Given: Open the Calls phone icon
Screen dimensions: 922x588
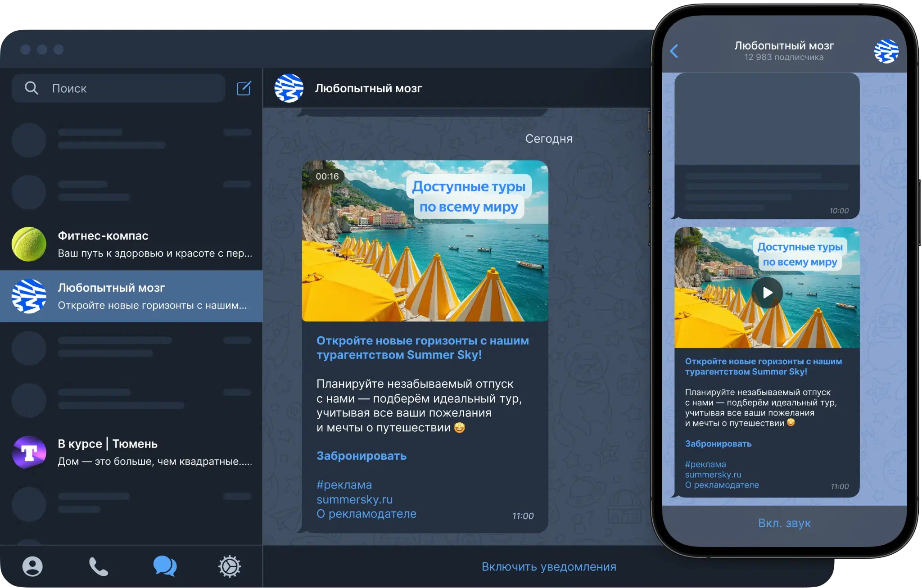Looking at the screenshot, I should [x=99, y=566].
